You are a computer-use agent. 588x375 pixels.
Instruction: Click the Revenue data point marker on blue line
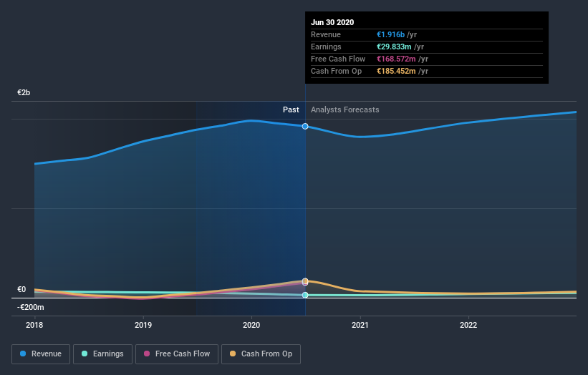(x=305, y=126)
